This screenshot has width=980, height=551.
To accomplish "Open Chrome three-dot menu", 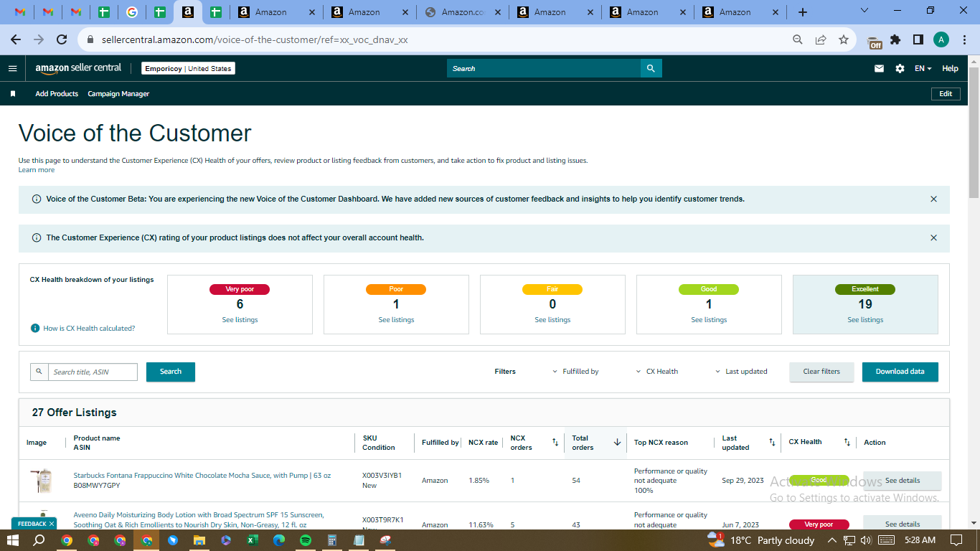I will [x=965, y=40].
